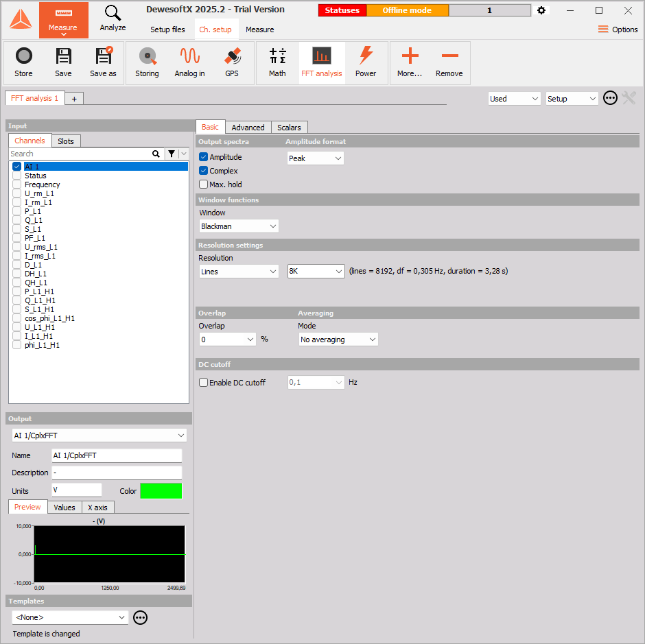Open the Templates <None> dropdown
This screenshot has height=644, width=645.
click(x=70, y=617)
